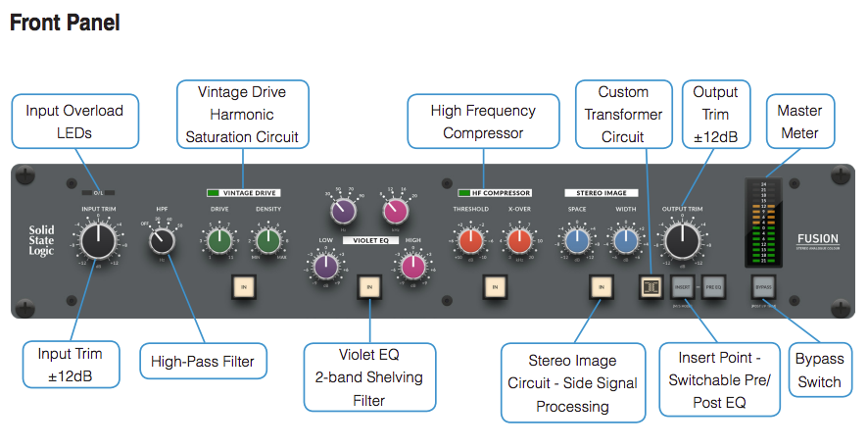The height and width of the screenshot is (448, 868).
Task: Toggle the Vintage Drive IN switch
Action: coord(243,286)
